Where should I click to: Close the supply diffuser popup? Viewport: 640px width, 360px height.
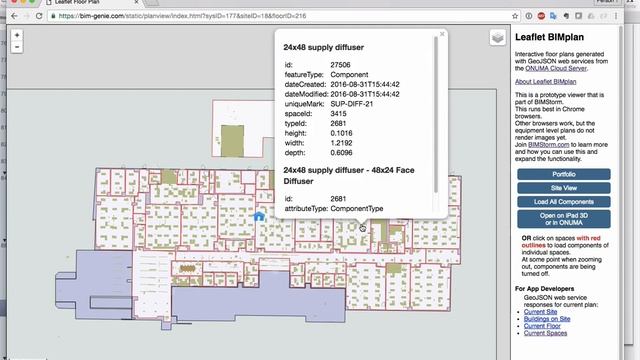click(x=442, y=34)
